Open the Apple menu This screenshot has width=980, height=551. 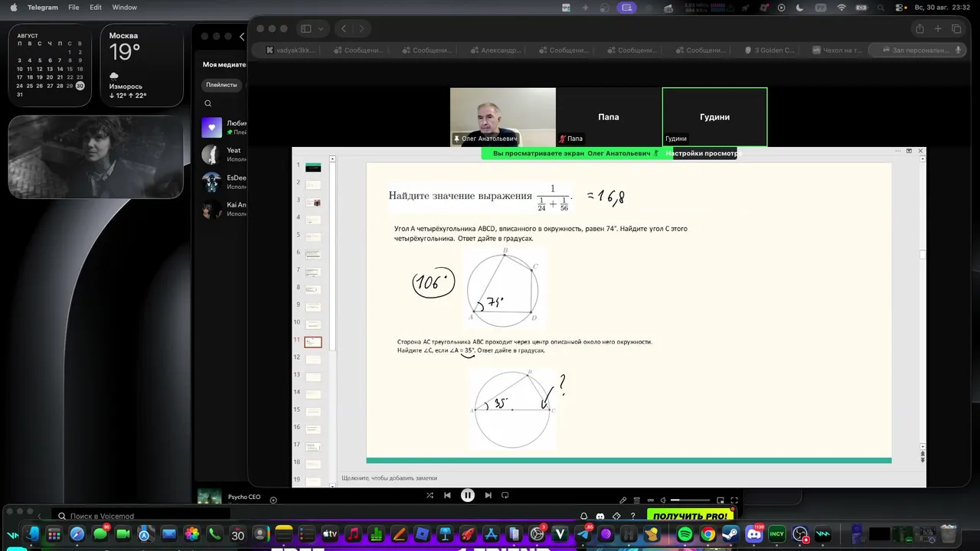[13, 8]
